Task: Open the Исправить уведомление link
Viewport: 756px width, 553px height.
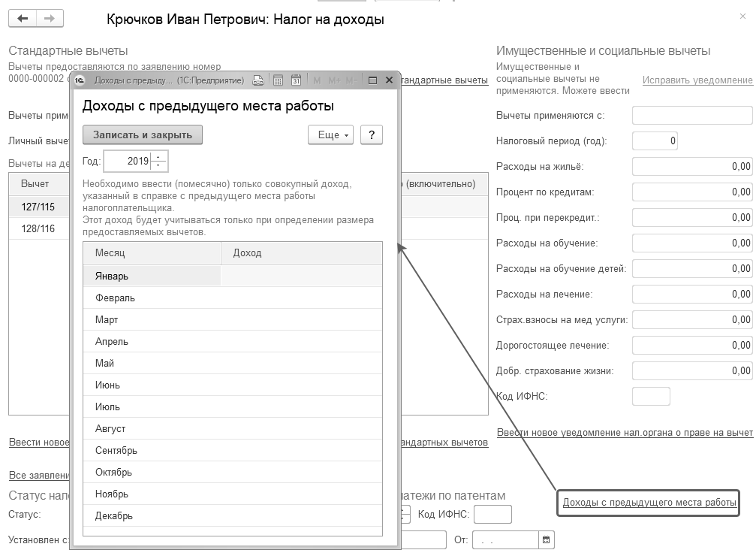Action: tap(697, 80)
